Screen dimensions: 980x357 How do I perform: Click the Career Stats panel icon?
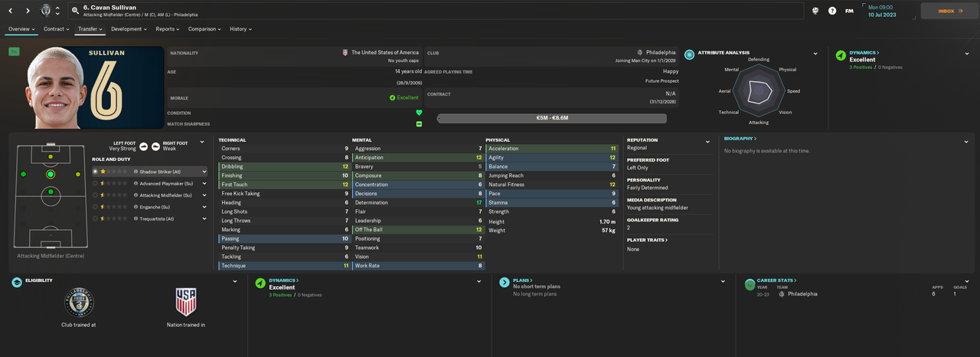750,283
